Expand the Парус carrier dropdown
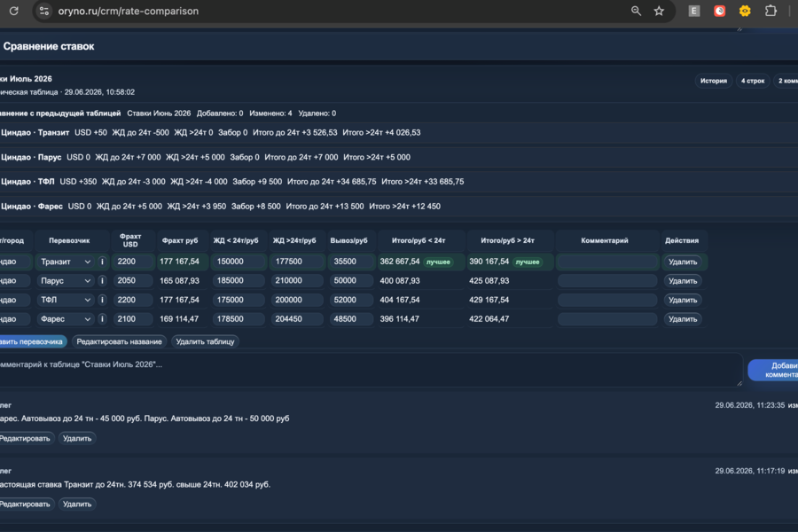The height and width of the screenshot is (532, 798). pyautogui.click(x=65, y=280)
